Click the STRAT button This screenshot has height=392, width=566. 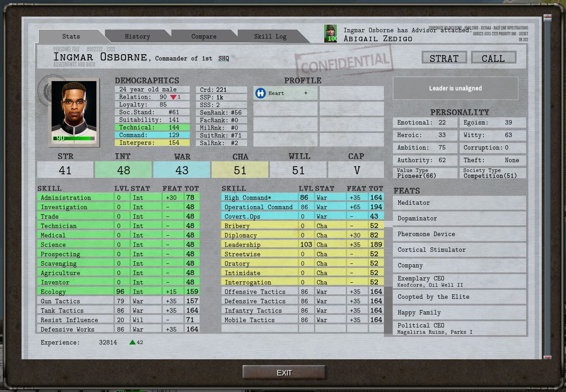pyautogui.click(x=444, y=58)
